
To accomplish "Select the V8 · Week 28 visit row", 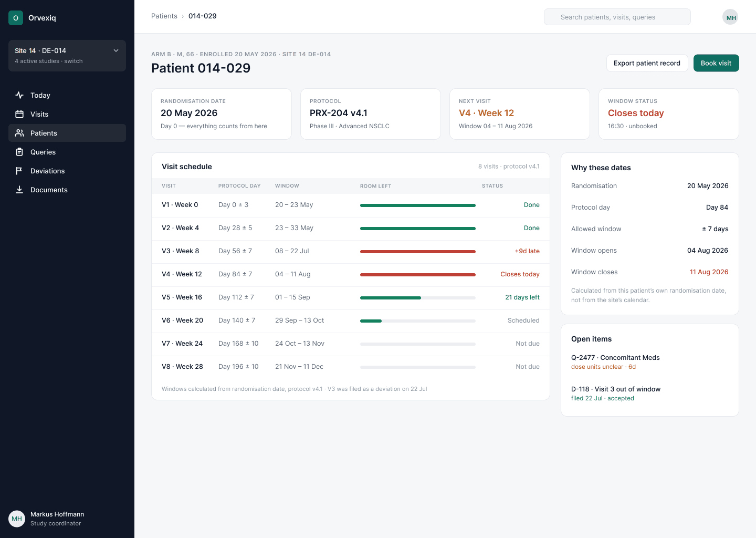I will tap(351, 367).
